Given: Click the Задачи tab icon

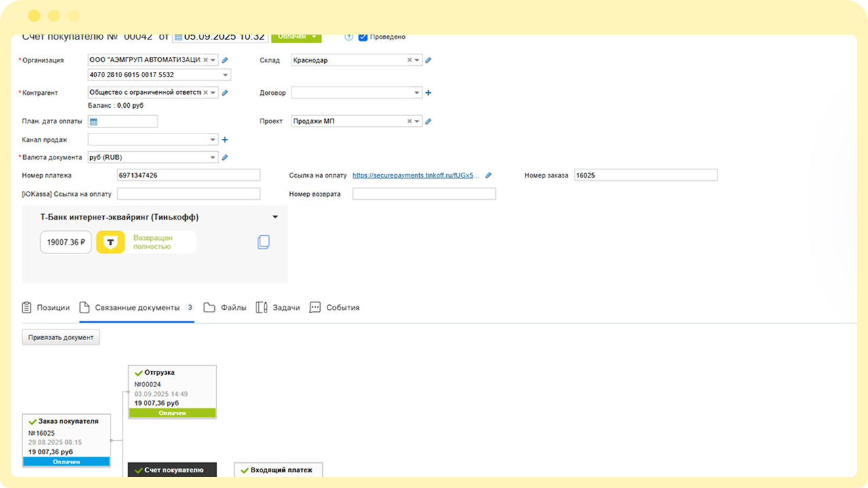Looking at the screenshot, I should coord(262,307).
